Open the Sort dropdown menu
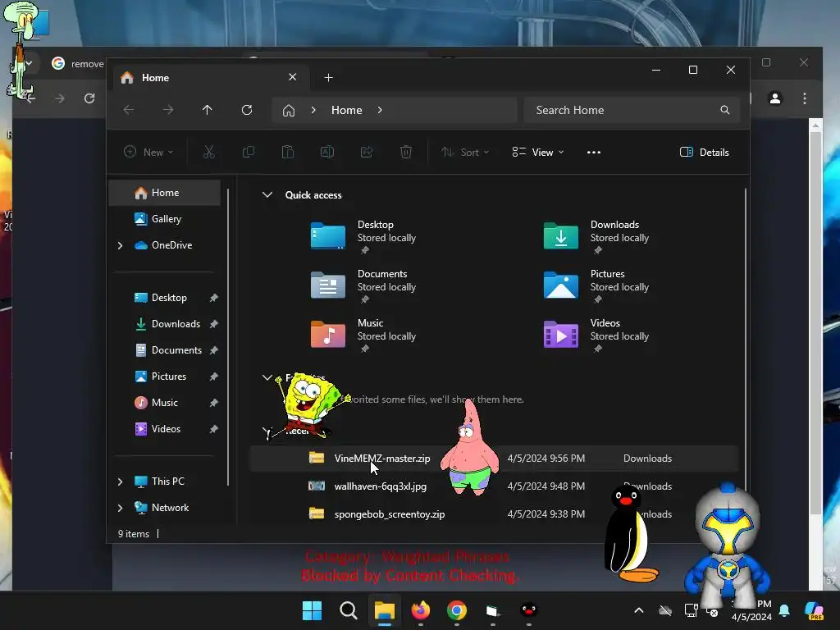 (465, 152)
